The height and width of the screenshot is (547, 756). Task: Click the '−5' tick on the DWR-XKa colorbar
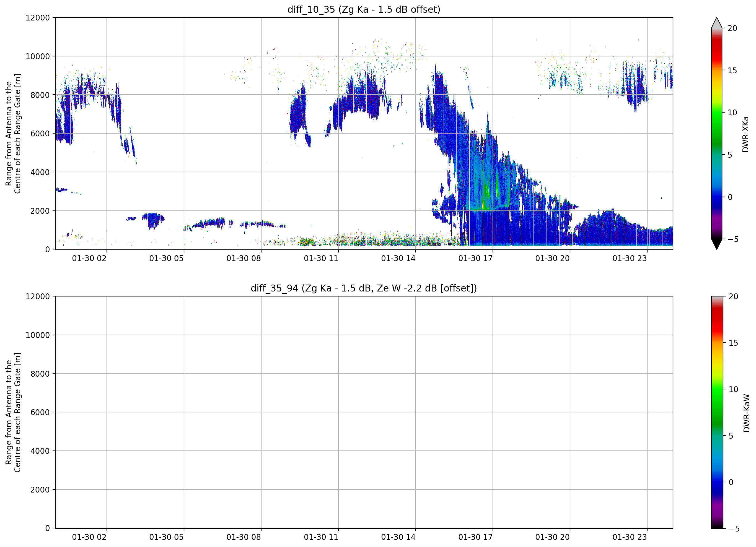(x=733, y=239)
